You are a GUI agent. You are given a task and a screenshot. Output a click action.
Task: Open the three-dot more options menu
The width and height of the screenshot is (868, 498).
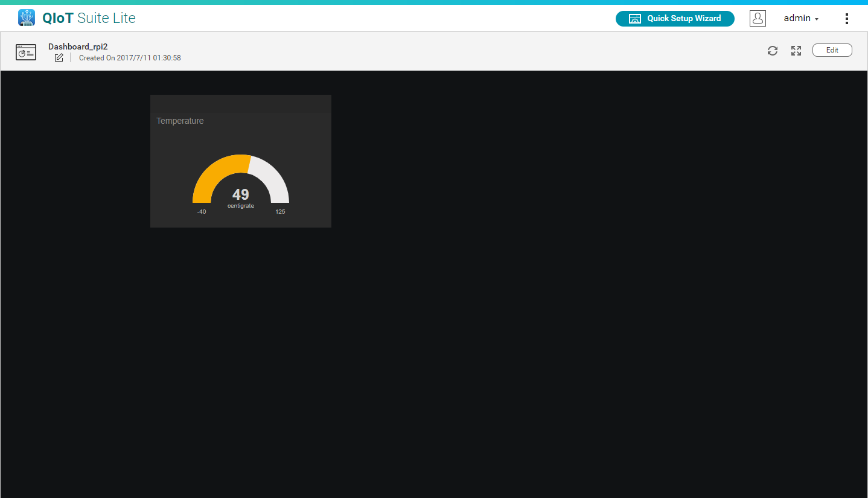pos(846,19)
